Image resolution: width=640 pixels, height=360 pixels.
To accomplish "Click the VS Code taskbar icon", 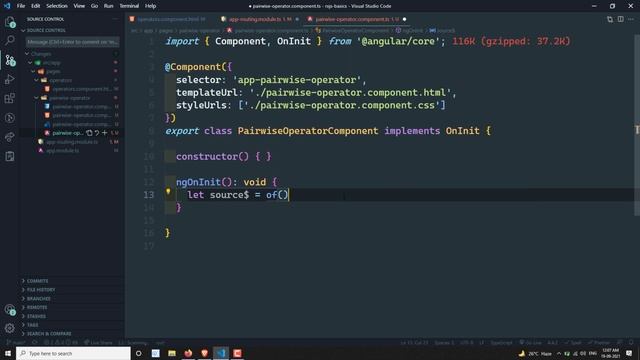I will click(x=221, y=353).
